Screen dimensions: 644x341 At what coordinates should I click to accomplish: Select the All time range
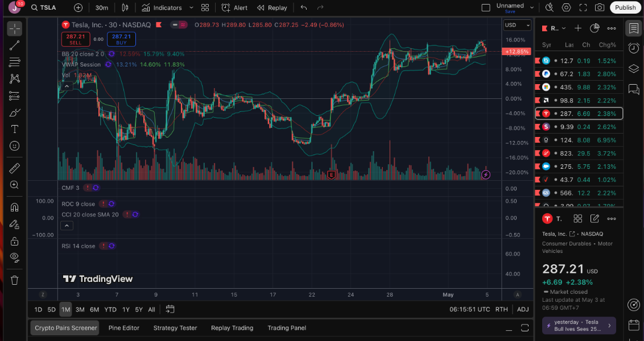click(151, 309)
